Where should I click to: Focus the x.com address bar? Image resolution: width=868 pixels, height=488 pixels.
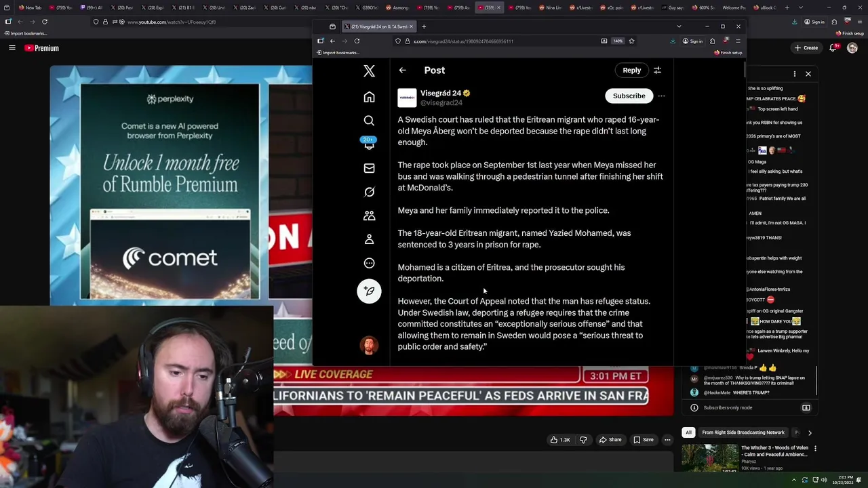pos(502,41)
